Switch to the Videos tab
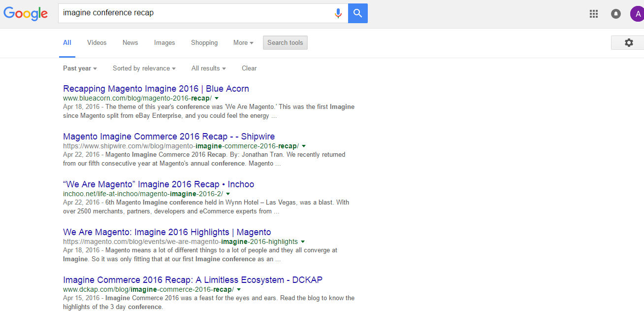This screenshot has width=644, height=311. click(x=97, y=43)
